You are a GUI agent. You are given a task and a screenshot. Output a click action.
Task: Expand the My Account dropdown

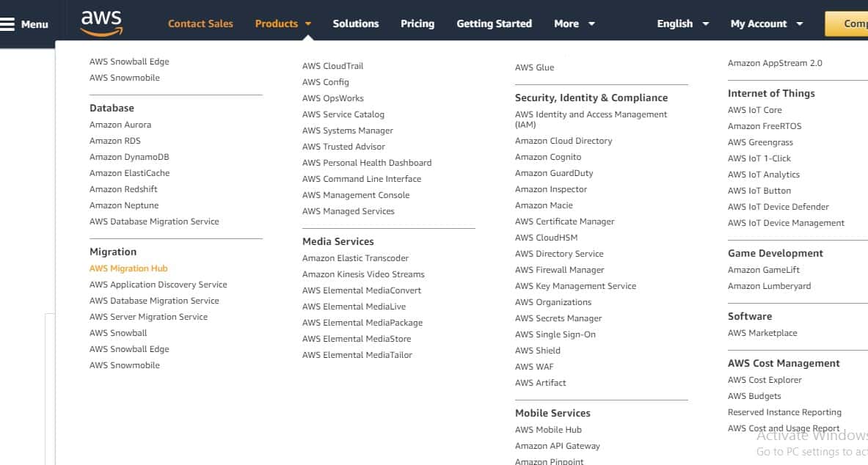tap(759, 23)
